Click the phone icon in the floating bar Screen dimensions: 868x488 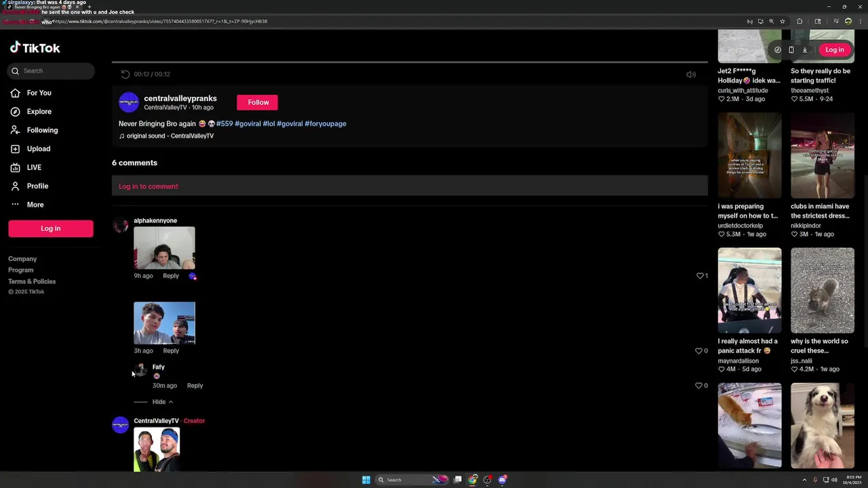coord(791,49)
